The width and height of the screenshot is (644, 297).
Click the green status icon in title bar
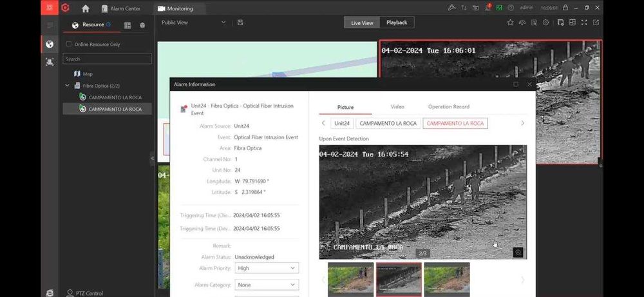pyautogui.click(x=499, y=8)
